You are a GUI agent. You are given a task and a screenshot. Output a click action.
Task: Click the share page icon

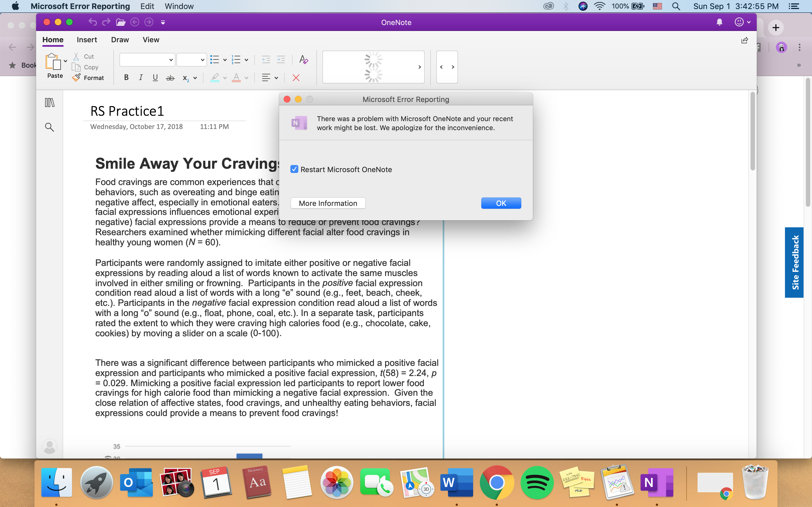744,41
